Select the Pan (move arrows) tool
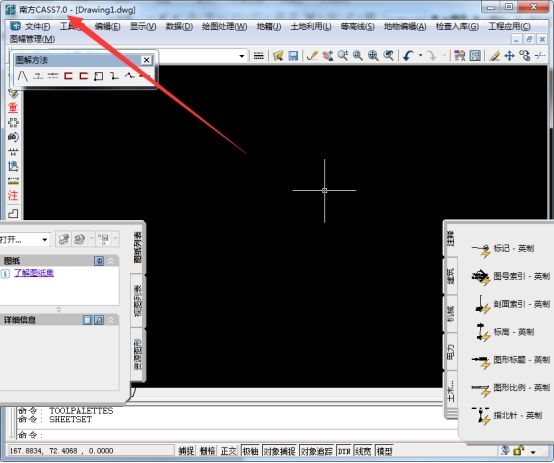Viewport: 554px width, 463px height. (x=509, y=55)
